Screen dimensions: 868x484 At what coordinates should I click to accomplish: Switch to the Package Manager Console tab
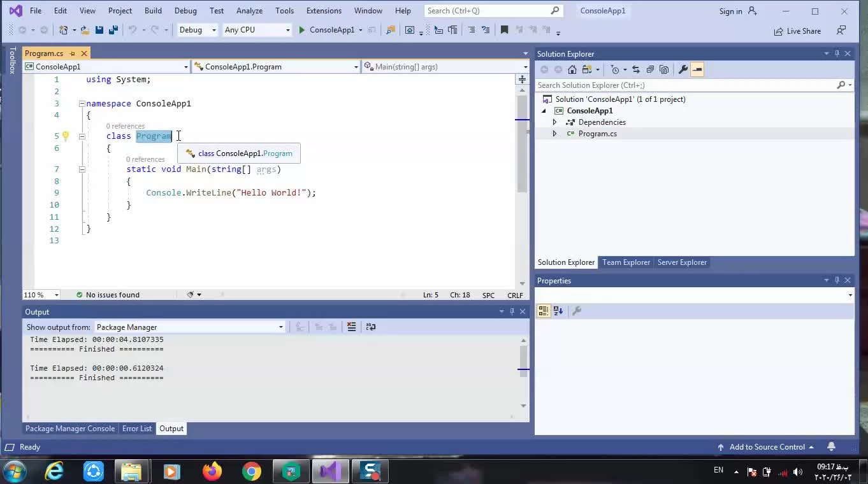coord(70,429)
